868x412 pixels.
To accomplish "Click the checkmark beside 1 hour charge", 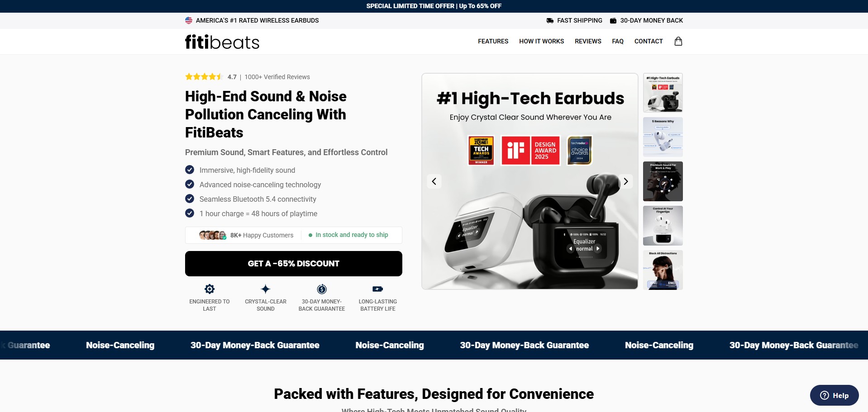I will tap(190, 213).
